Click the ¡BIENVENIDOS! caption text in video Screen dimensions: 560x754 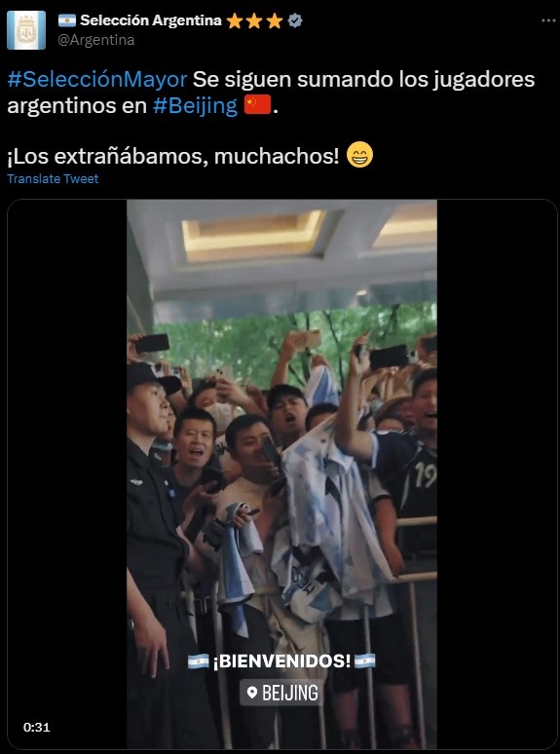click(x=281, y=661)
